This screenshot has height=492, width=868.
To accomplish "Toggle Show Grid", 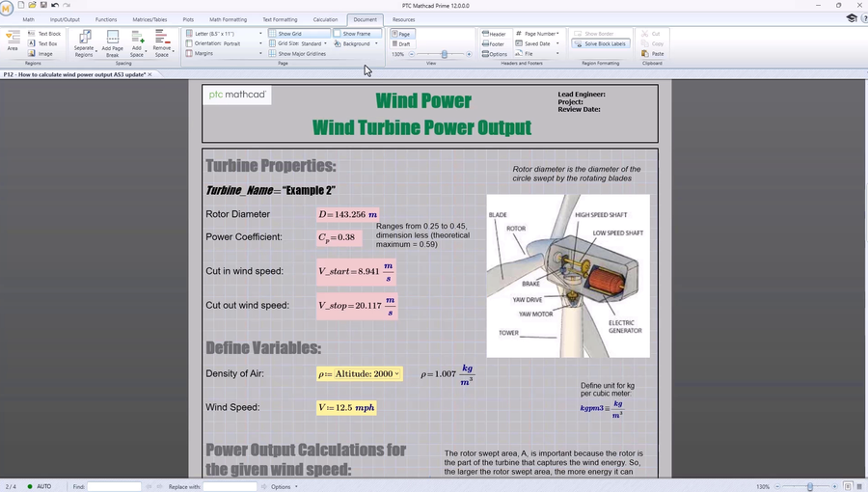I will click(x=300, y=34).
